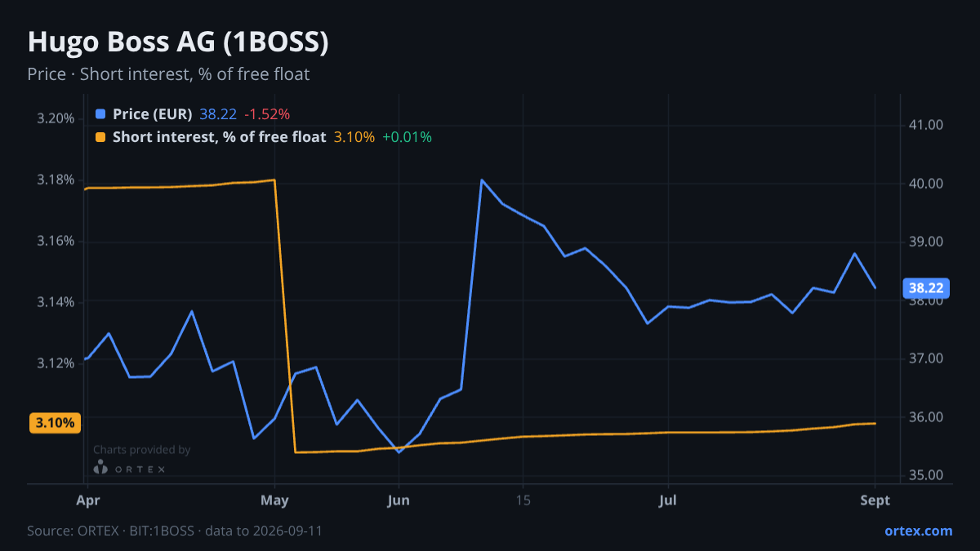Click the orange Short interest legend swatch
The height and width of the screenshot is (551, 980).
100,137
